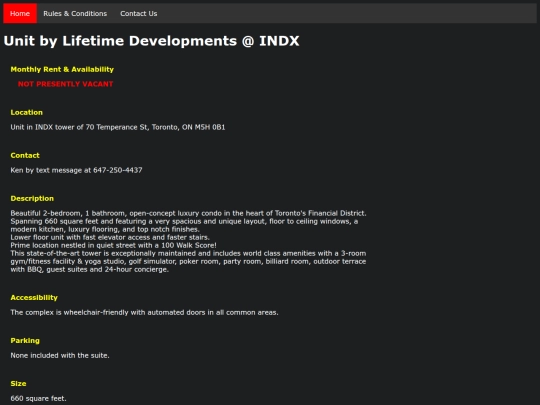Image resolution: width=540 pixels, height=405 pixels.
Task: Open the Home navigation tab
Action: (x=20, y=13)
